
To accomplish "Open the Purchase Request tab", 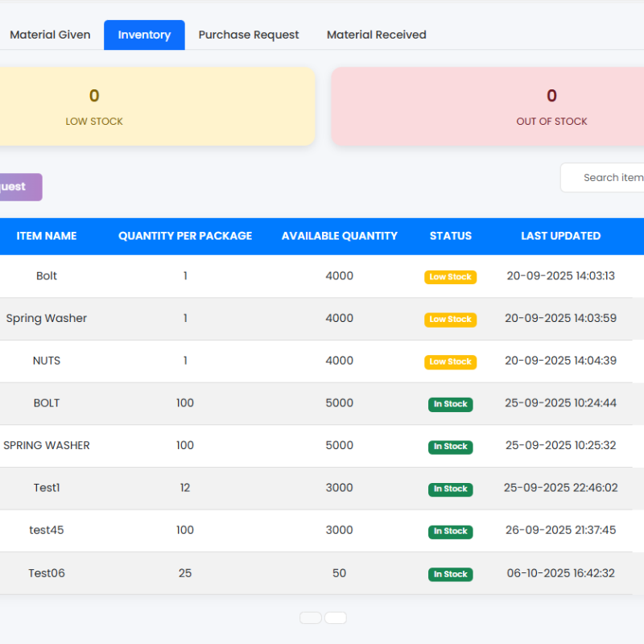I will [249, 35].
